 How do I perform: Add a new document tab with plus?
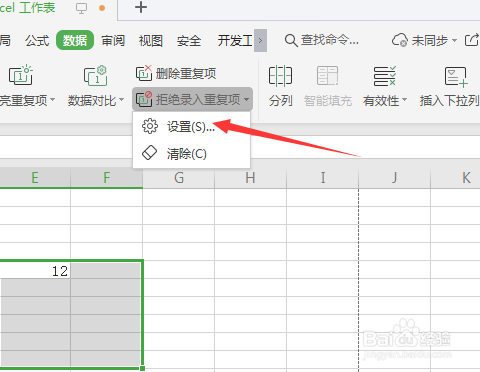point(141,7)
